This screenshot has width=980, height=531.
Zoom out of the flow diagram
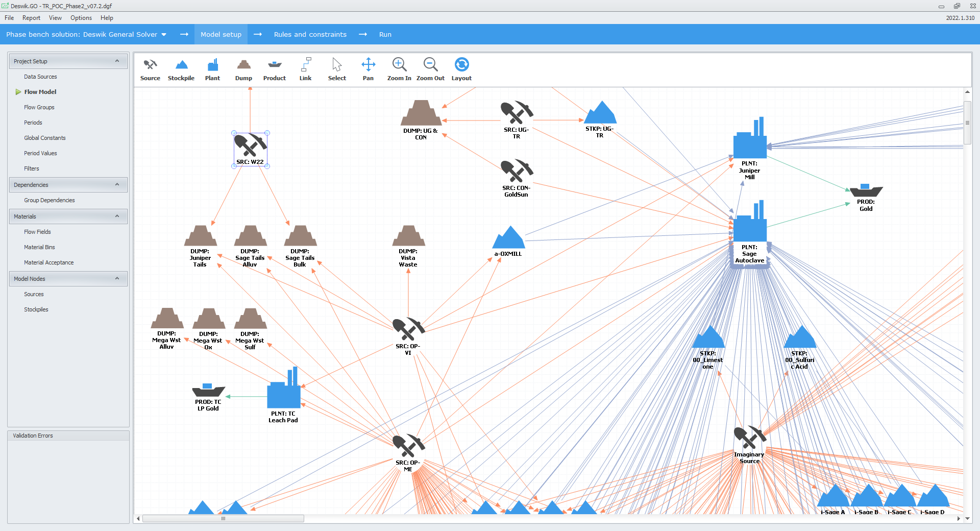point(430,69)
